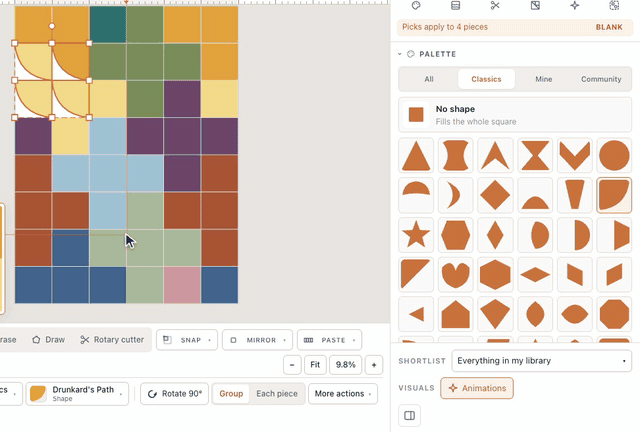Screen dimensions: 640x432
Task: Click the Fit zoom button
Action: pos(315,365)
